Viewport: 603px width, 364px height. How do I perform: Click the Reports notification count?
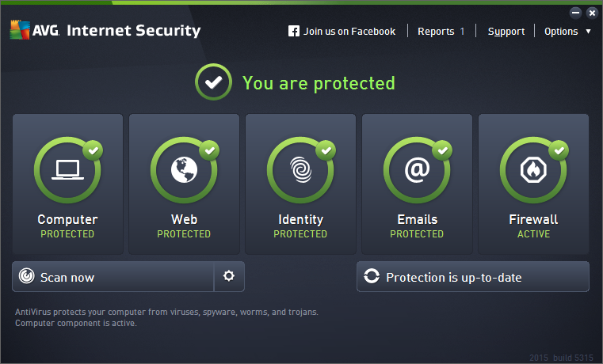point(463,32)
